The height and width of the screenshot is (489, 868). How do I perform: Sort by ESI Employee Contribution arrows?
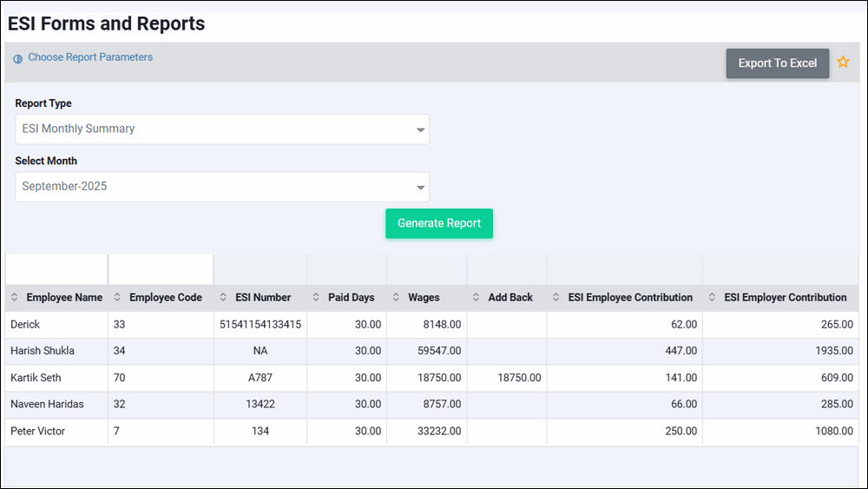coord(556,298)
